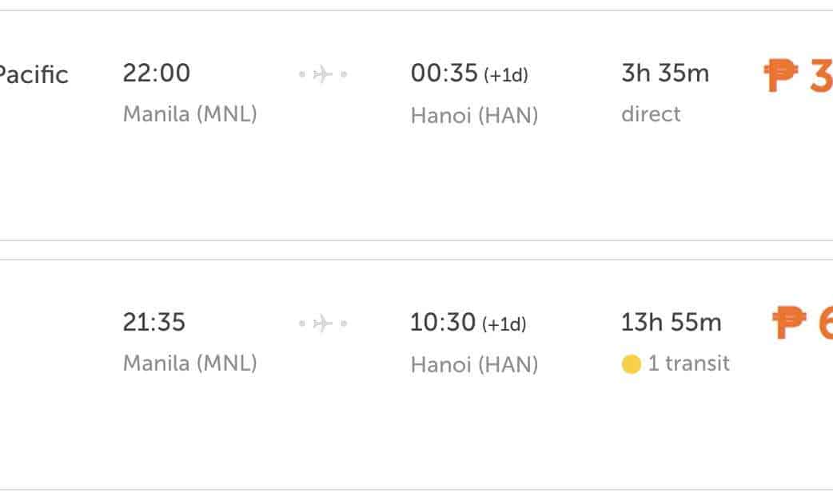
Task: Click Manila (MNL) under 21:35 departure
Action: (x=190, y=363)
